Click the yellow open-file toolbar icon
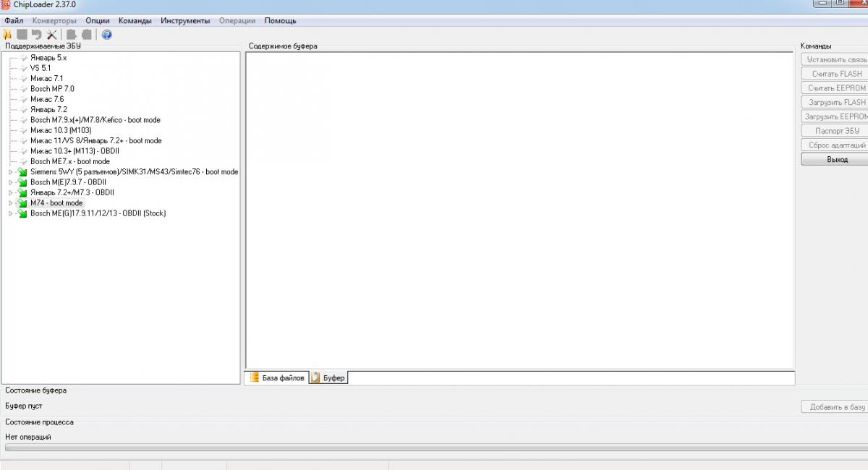The image size is (868, 470). [x=7, y=34]
